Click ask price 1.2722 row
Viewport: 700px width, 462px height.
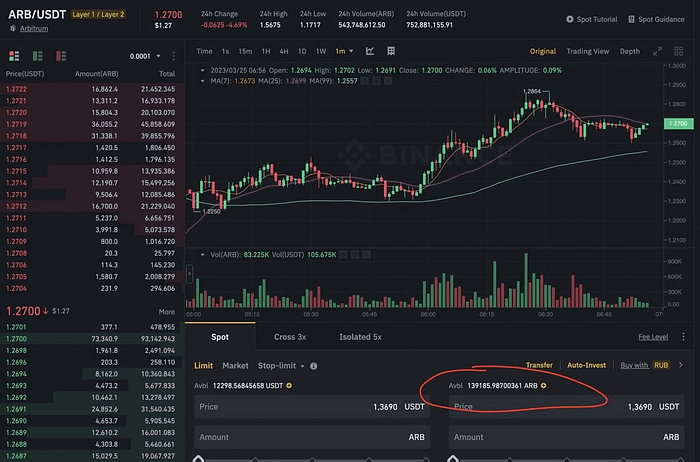coord(92,89)
